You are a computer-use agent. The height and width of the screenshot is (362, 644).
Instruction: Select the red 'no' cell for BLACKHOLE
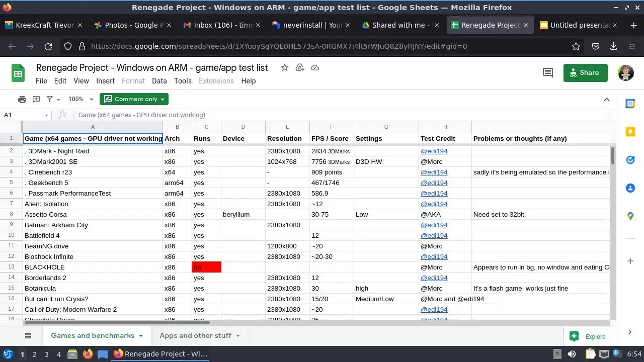[206, 267]
